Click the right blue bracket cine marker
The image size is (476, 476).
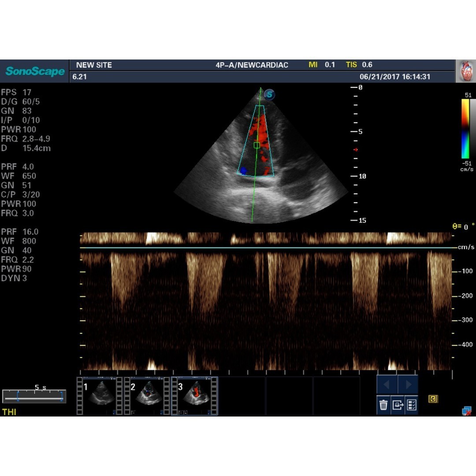click(x=62, y=397)
